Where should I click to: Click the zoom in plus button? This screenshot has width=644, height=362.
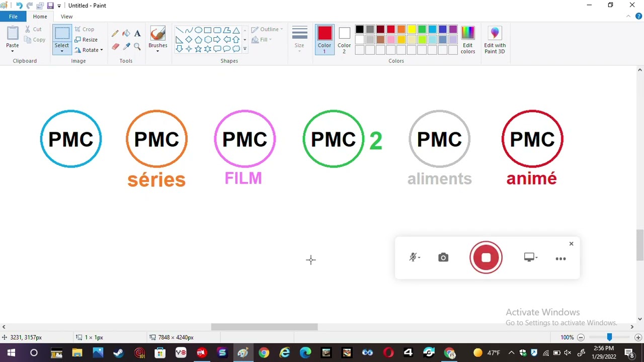click(638, 337)
